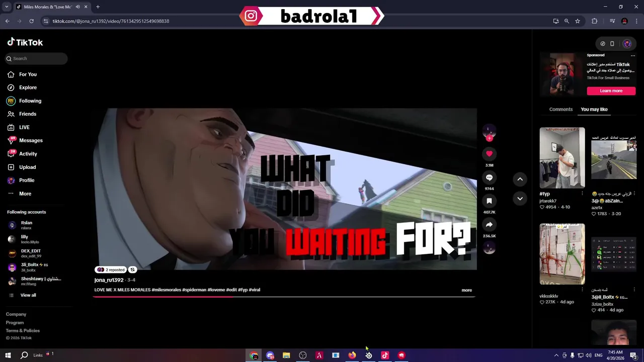Screen dimensions: 644x362
Task: Follow the creator via the plus avatar
Action: pyautogui.click(x=489, y=138)
